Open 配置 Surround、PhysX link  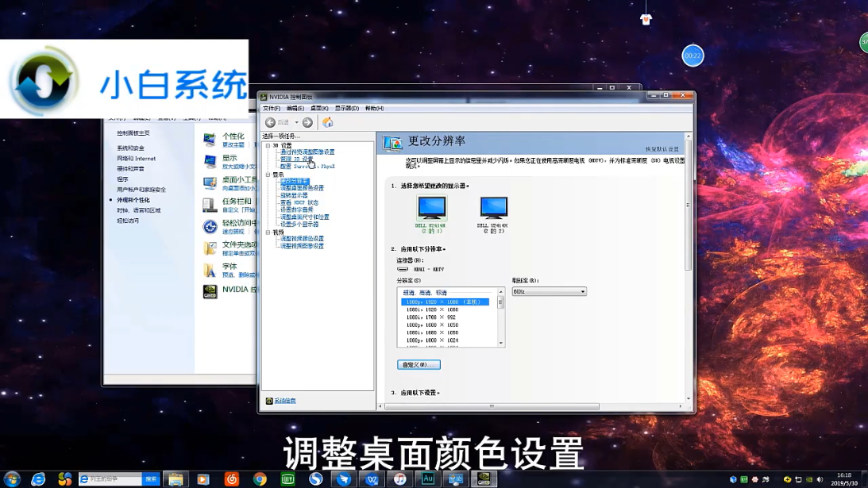(307, 166)
